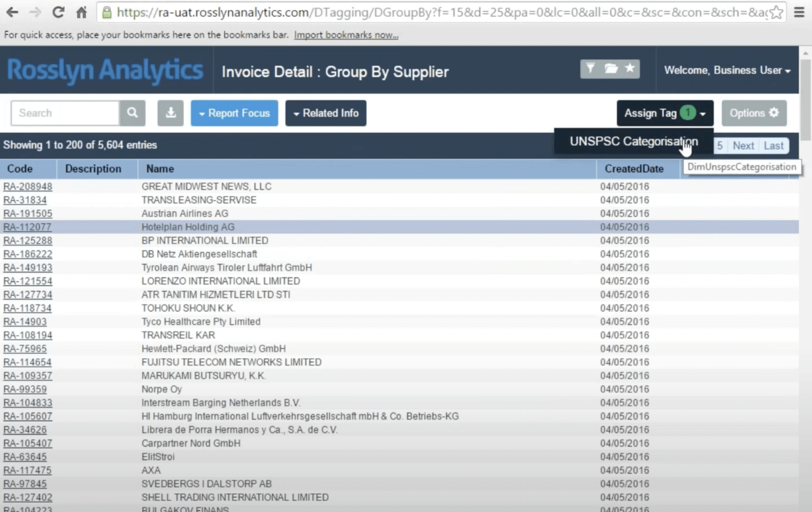Go to the browser home icon
Image resolution: width=812 pixels, height=512 pixels.
[81, 12]
